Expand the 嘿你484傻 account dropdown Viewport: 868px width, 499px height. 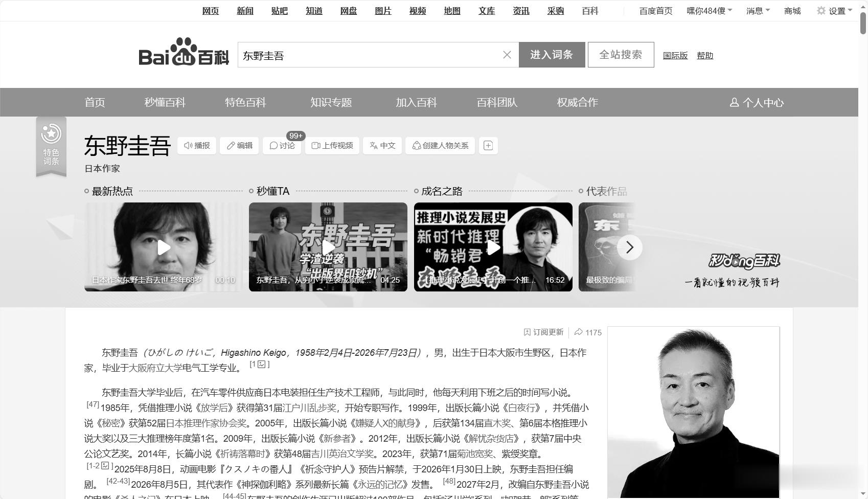[x=709, y=11]
